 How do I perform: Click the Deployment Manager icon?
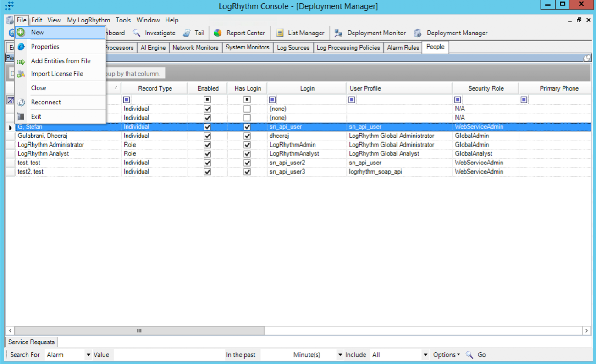(x=418, y=33)
